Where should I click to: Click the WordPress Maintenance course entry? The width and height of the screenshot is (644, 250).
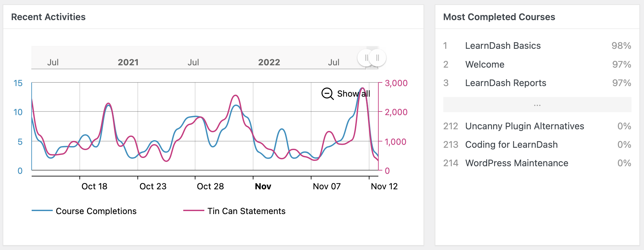point(516,163)
